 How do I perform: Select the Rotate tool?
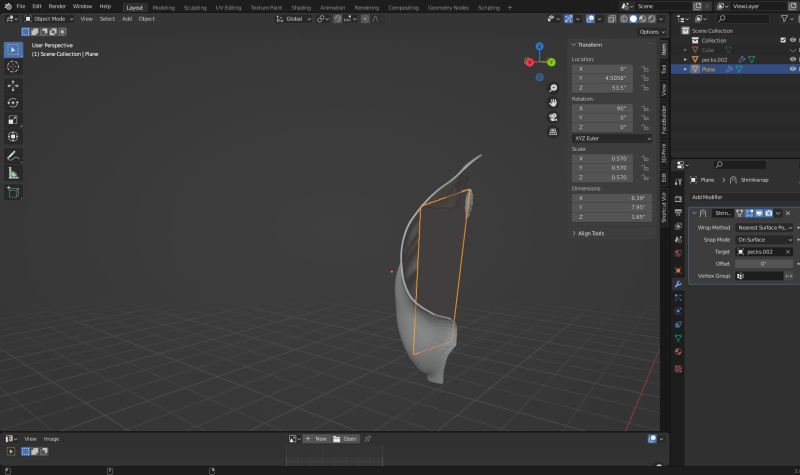point(13,103)
